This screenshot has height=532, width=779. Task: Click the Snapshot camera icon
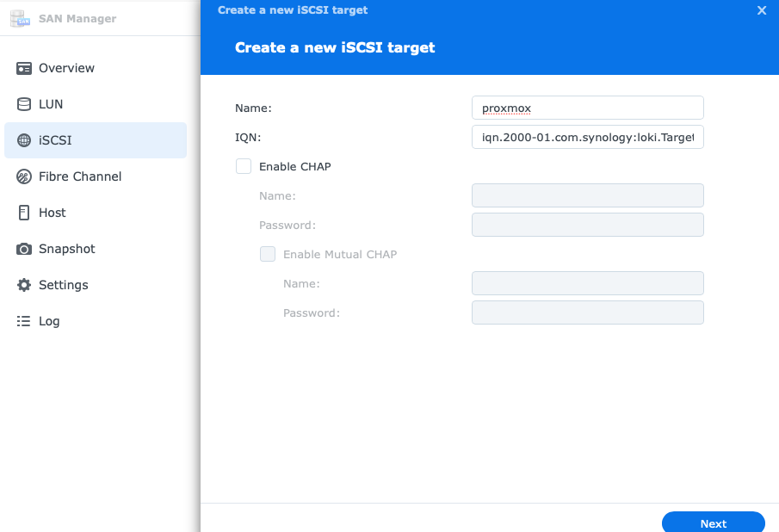(24, 249)
